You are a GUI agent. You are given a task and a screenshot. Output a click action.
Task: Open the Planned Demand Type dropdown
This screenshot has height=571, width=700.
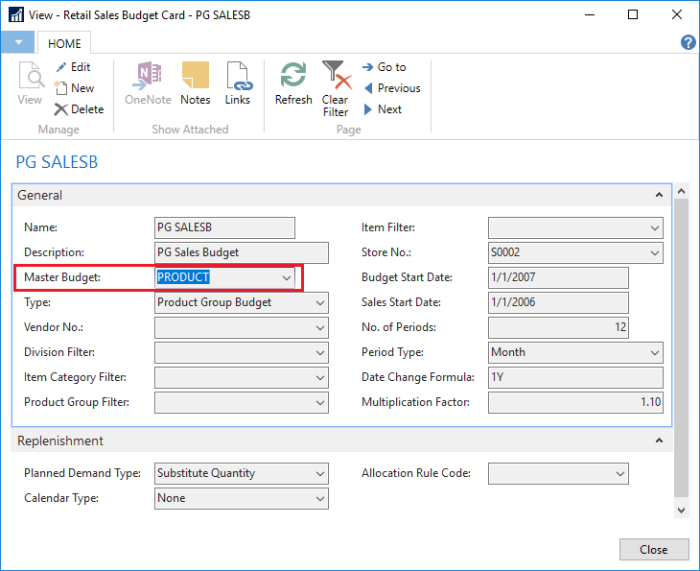tap(320, 474)
